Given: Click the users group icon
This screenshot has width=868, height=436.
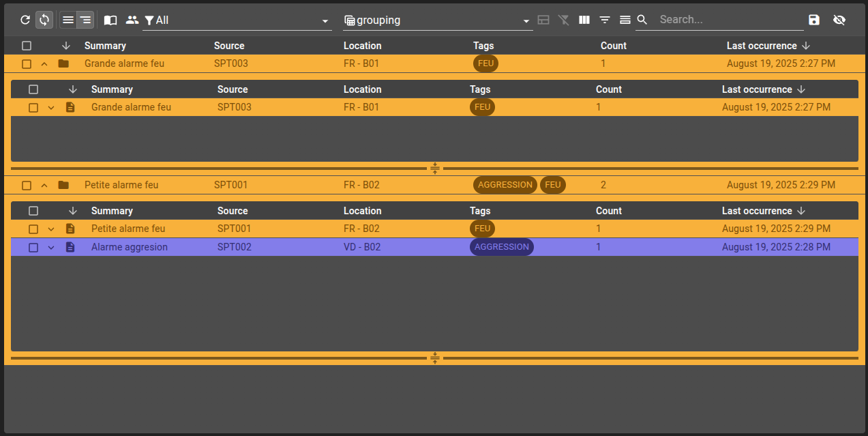Looking at the screenshot, I should [132, 20].
